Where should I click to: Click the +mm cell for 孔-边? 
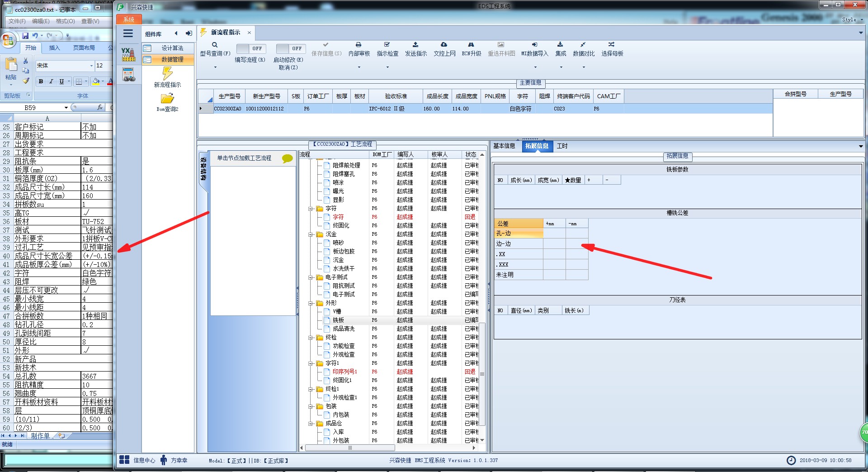coord(554,234)
